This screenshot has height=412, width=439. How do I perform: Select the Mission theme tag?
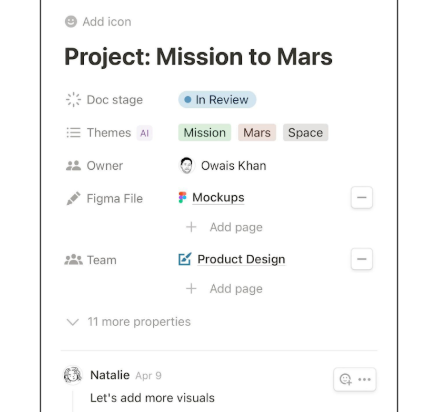pyautogui.click(x=205, y=133)
